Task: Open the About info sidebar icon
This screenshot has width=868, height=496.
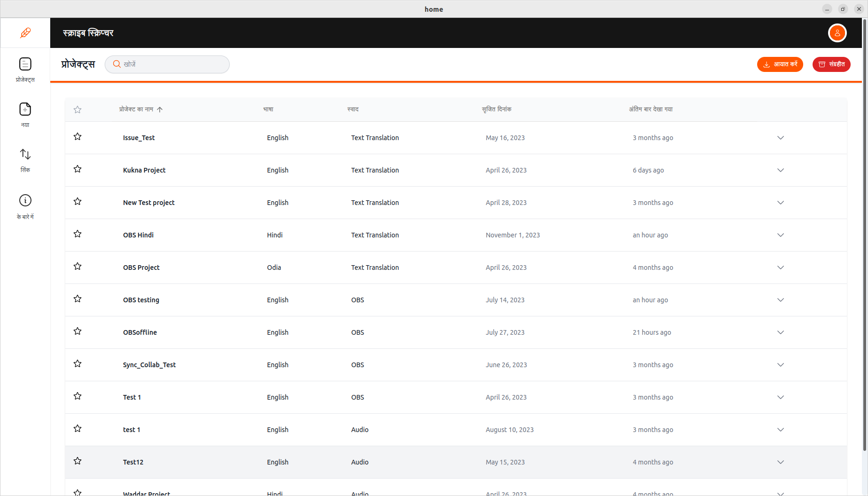Action: pos(25,200)
